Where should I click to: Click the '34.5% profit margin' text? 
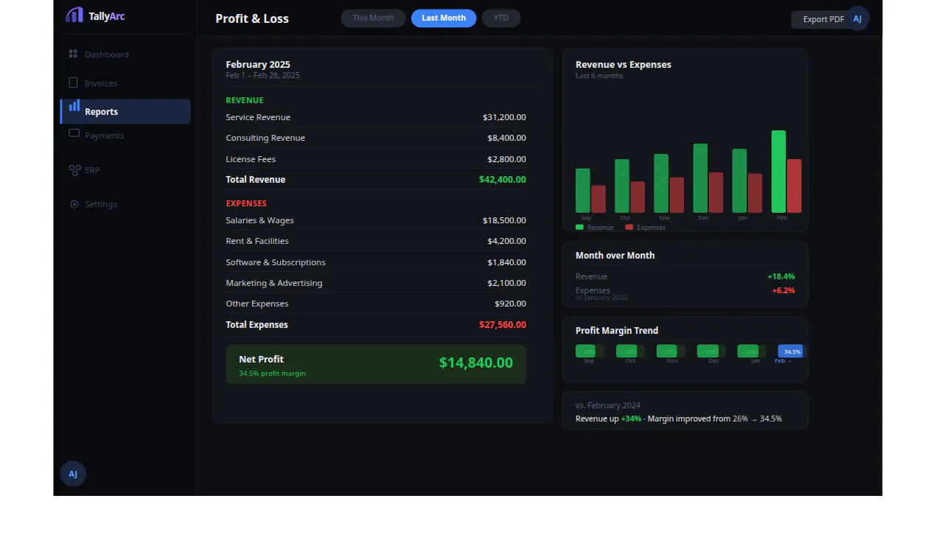point(272,374)
